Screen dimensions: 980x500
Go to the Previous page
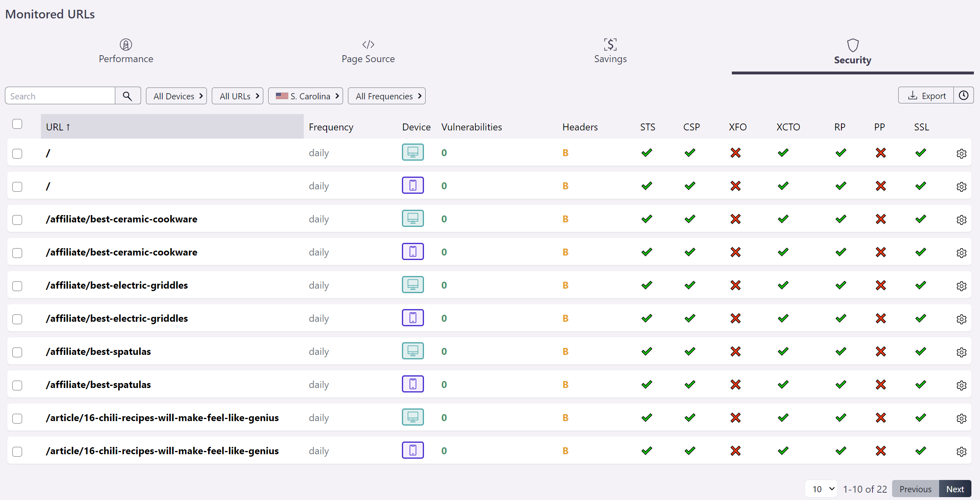[x=915, y=489]
